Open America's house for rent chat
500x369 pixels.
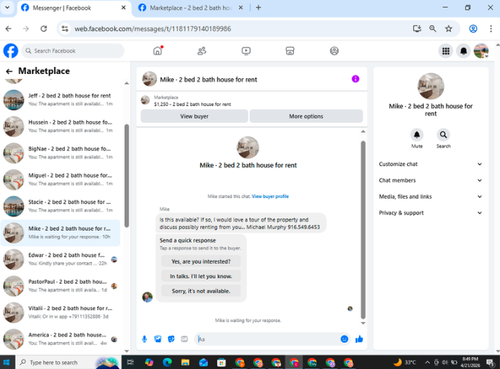click(x=61, y=339)
